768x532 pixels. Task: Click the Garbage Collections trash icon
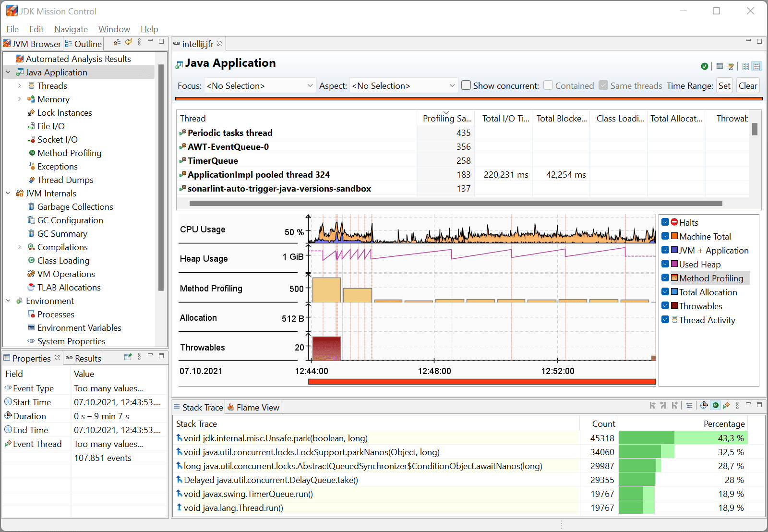tap(31, 206)
